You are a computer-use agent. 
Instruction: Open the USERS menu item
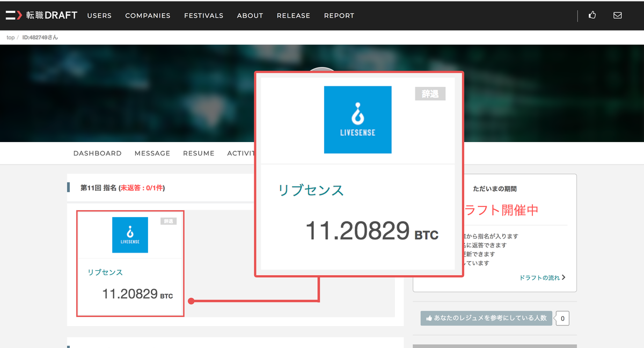pyautogui.click(x=99, y=16)
